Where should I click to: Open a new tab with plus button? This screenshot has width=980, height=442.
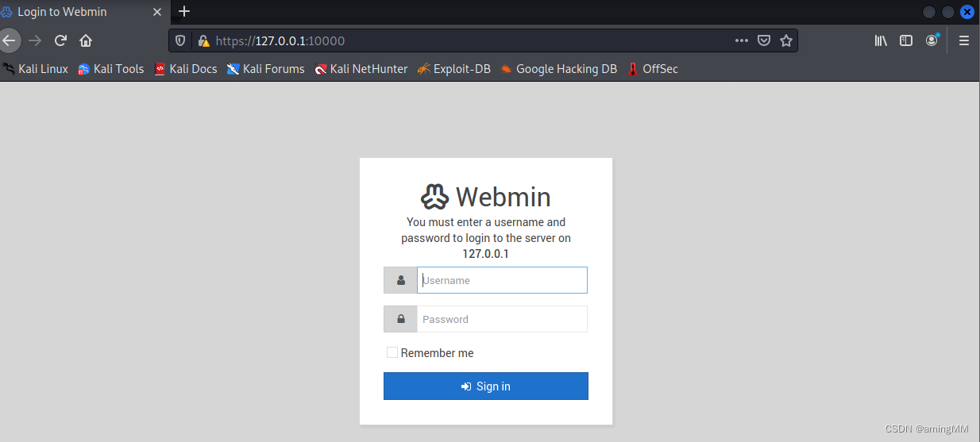point(184,11)
